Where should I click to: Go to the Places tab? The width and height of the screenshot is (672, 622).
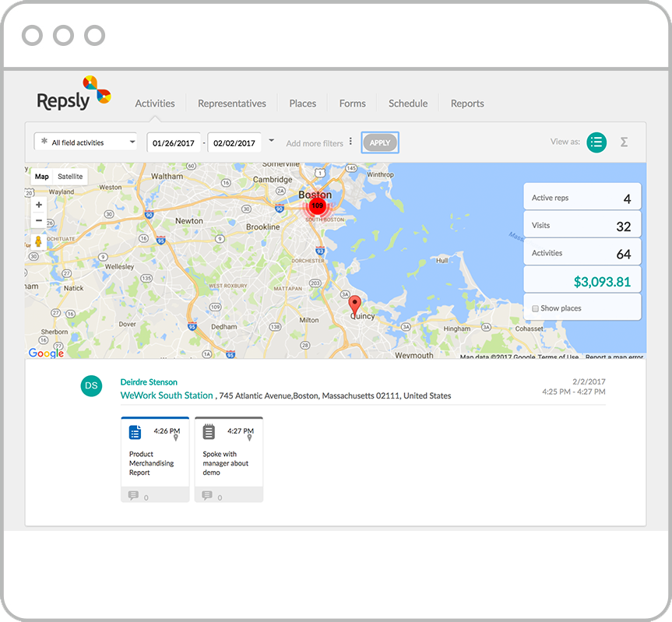click(x=303, y=104)
